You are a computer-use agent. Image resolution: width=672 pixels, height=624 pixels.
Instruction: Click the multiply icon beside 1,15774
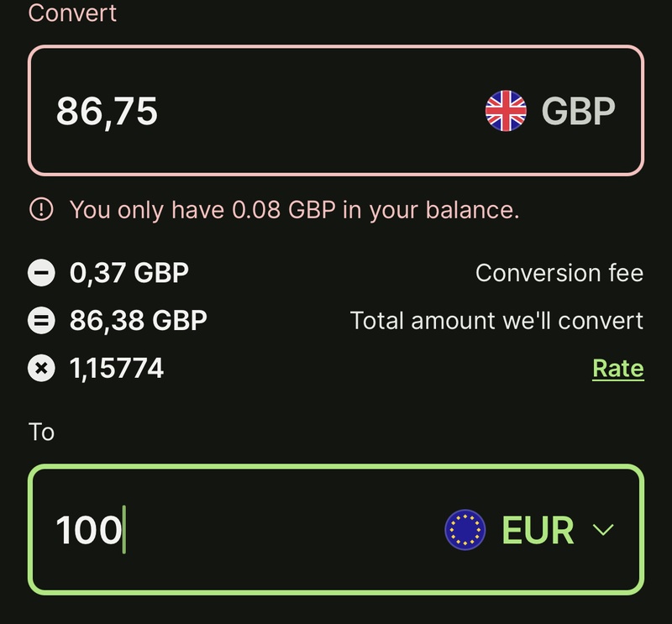[40, 368]
